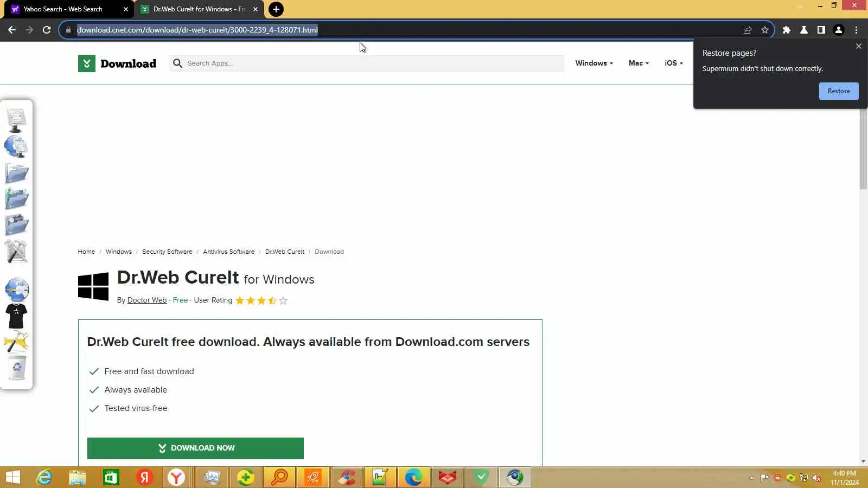This screenshot has width=868, height=488.
Task: Select the Dr.Web CureIt for Windows tab
Action: click(199, 9)
